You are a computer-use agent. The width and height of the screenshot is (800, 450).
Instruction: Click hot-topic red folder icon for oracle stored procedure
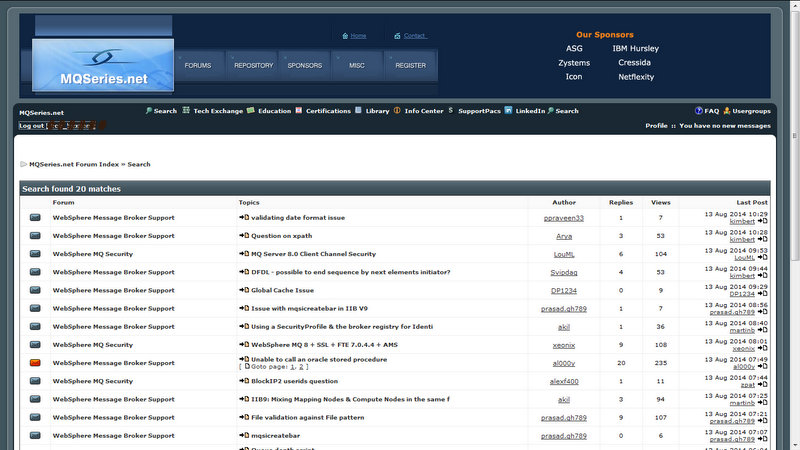click(x=35, y=363)
